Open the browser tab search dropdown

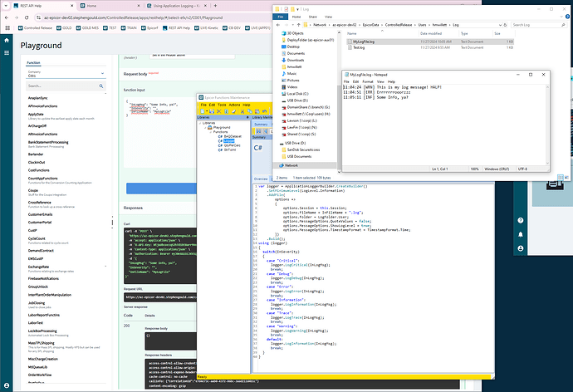[6, 6]
